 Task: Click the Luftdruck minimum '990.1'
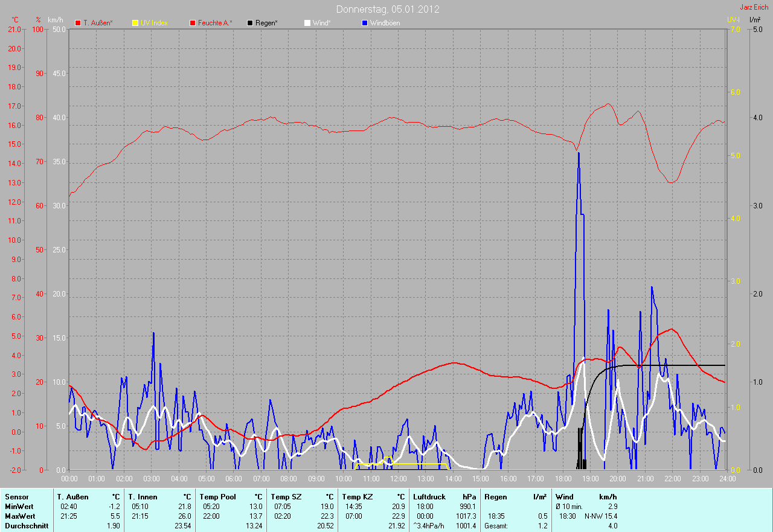(x=467, y=507)
